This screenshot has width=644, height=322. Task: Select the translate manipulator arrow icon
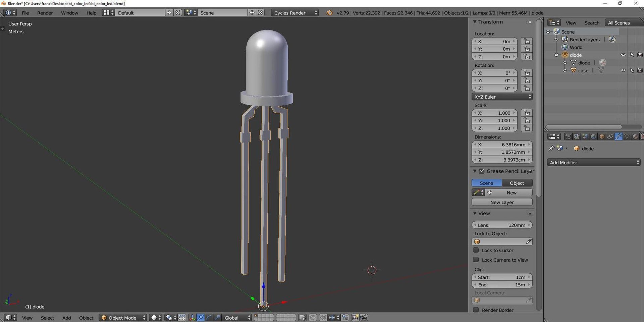click(201, 318)
